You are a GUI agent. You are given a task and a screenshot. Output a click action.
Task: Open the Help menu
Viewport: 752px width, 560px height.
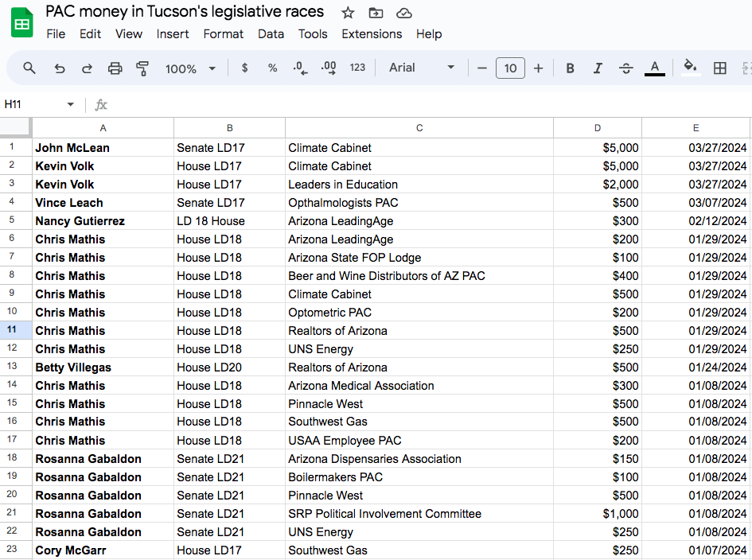(x=429, y=34)
